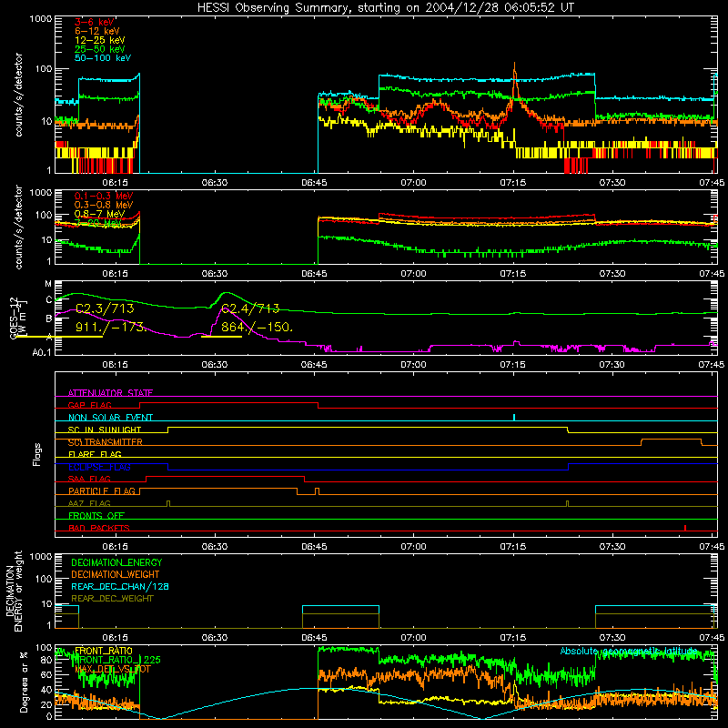Image resolution: width=728 pixels, height=728 pixels.
Task: Click the MAX_DET_VS_TOT legend label
Action: (x=113, y=669)
